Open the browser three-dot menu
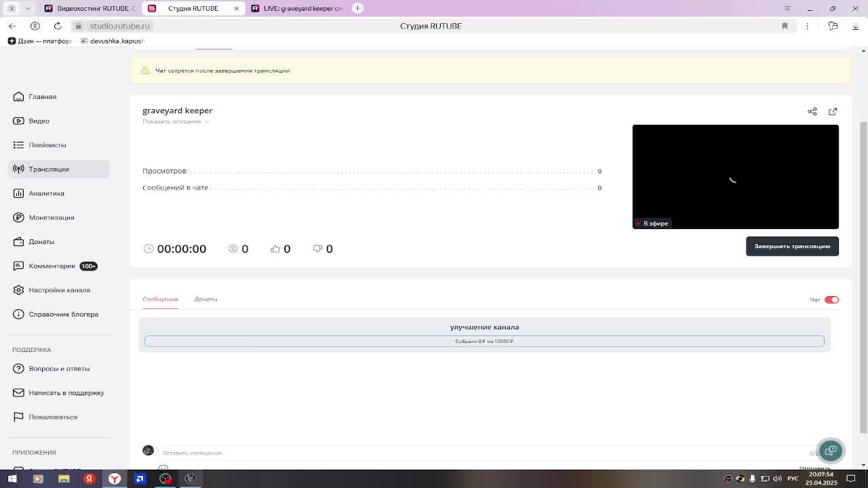868x488 pixels. coord(807,26)
